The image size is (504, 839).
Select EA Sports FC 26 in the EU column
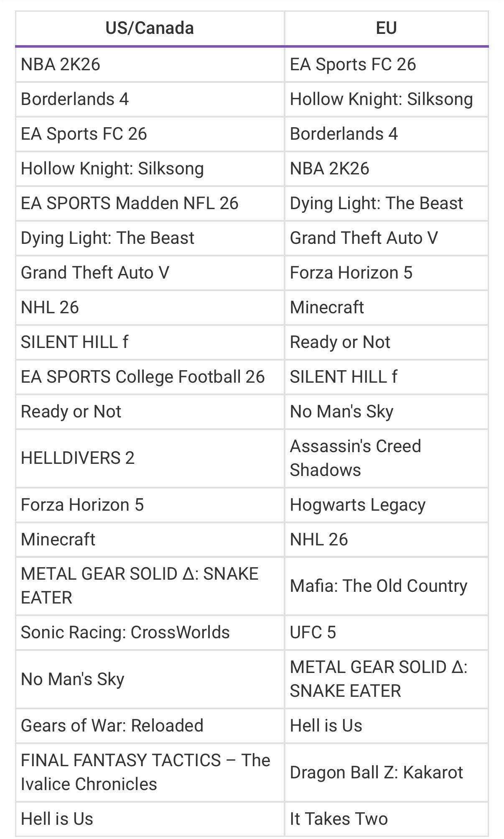coord(353,64)
